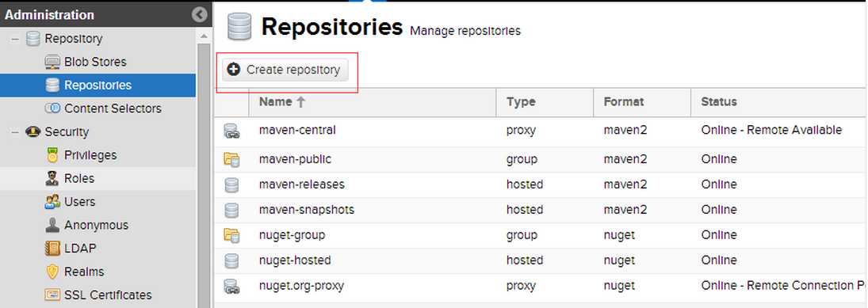This screenshot has height=308, width=868.
Task: Click the nuget-hosted database icon
Action: 231,261
